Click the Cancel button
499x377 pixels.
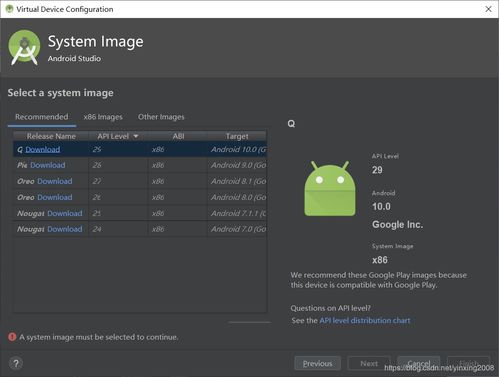tap(419, 363)
